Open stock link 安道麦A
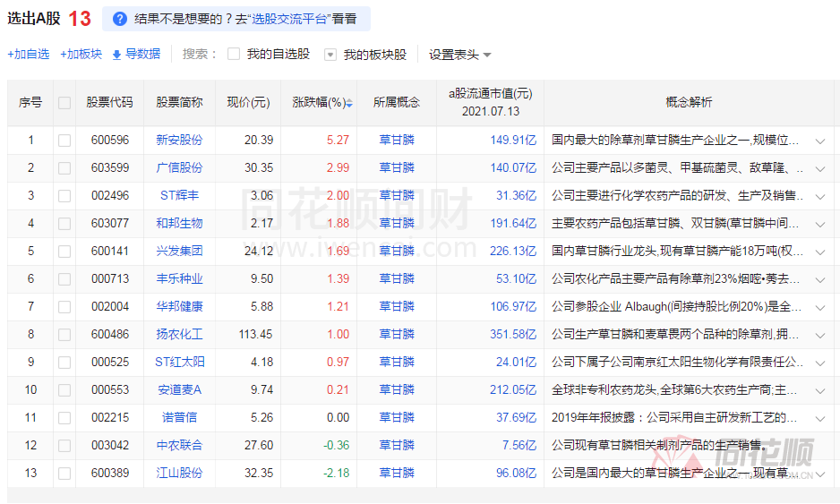 (179, 390)
